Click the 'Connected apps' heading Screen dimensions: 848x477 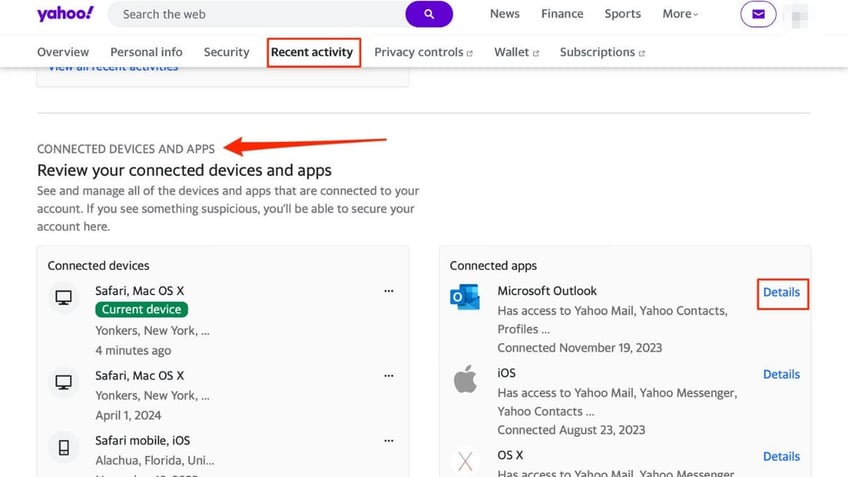pyautogui.click(x=493, y=266)
